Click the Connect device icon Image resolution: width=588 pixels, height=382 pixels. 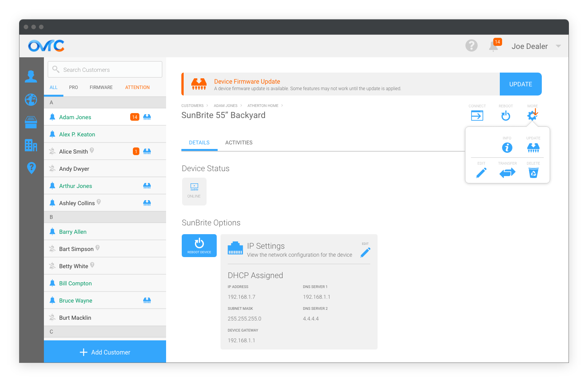477,115
